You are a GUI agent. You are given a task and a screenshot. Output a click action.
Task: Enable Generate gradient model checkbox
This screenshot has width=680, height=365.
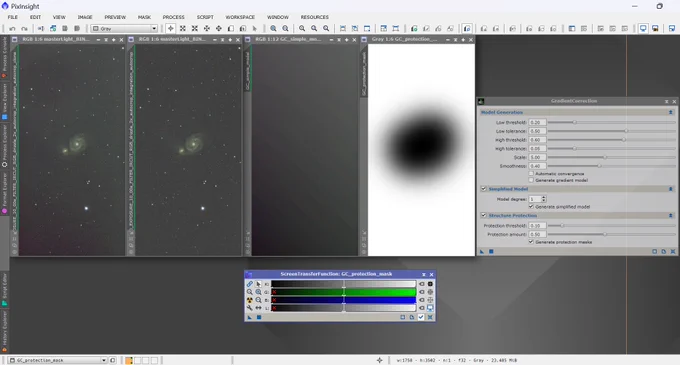click(531, 180)
